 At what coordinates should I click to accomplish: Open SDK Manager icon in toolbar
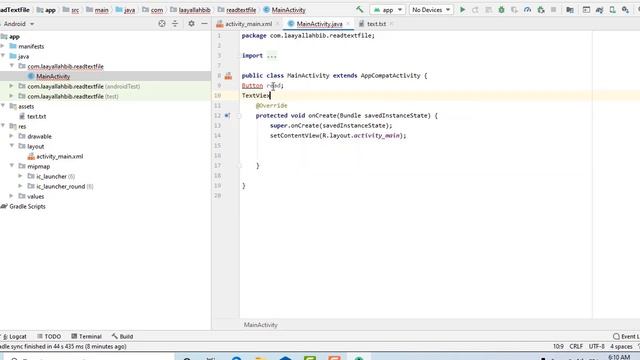(625, 9)
